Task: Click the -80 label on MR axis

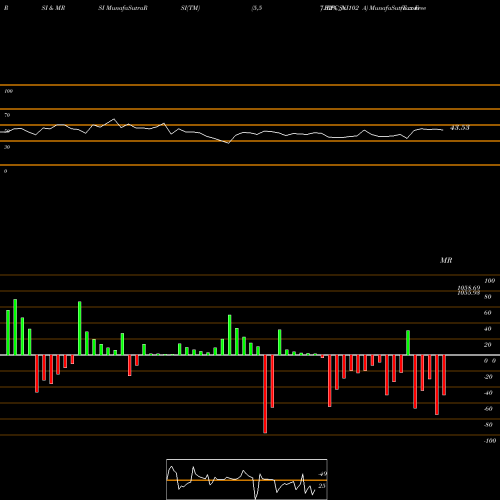Action: click(488, 425)
